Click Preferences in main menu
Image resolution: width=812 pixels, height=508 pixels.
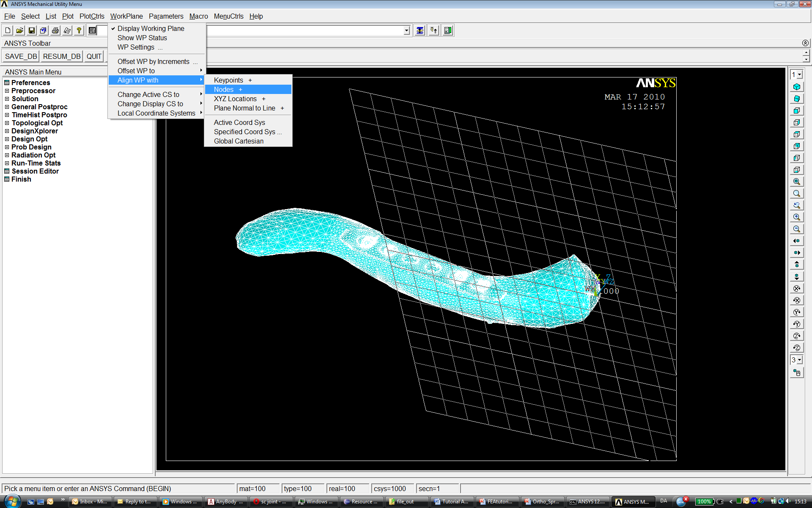coord(30,83)
